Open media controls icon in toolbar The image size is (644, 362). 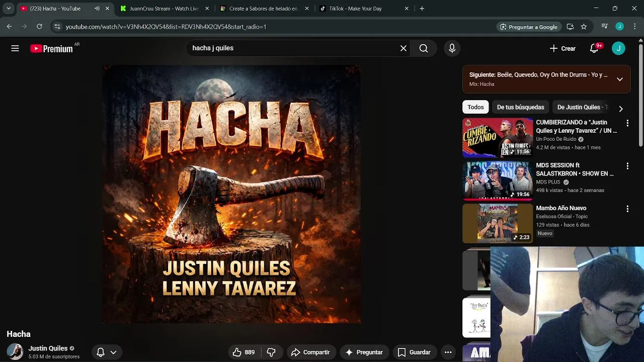tap(605, 27)
